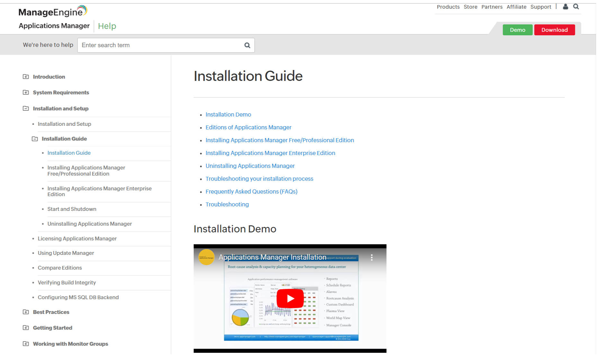Open the video's three-dot options menu
Screen dimensions: 598x364
point(372,257)
